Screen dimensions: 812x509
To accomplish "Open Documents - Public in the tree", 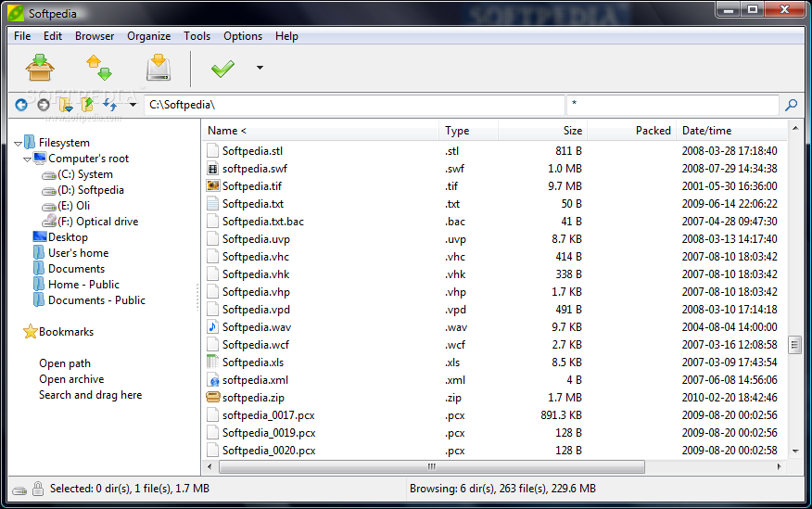I will [x=96, y=300].
